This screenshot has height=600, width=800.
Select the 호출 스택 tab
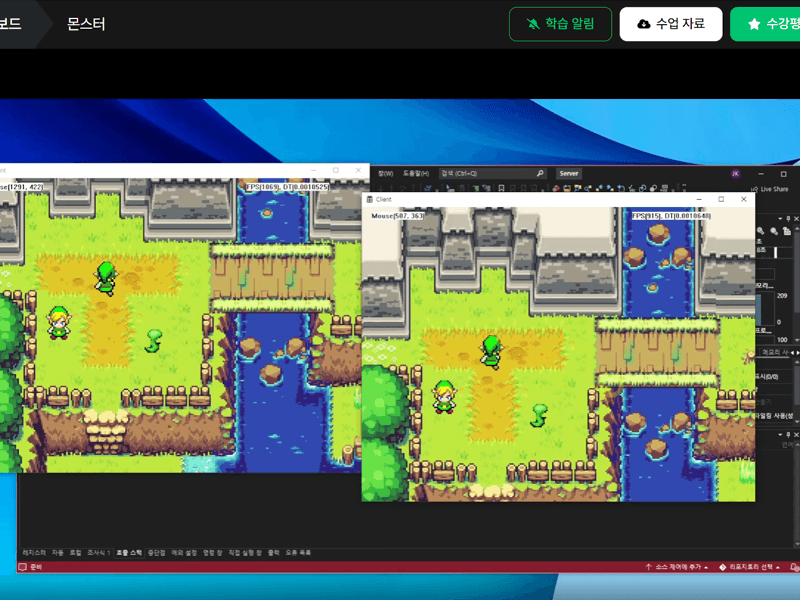pos(129,553)
